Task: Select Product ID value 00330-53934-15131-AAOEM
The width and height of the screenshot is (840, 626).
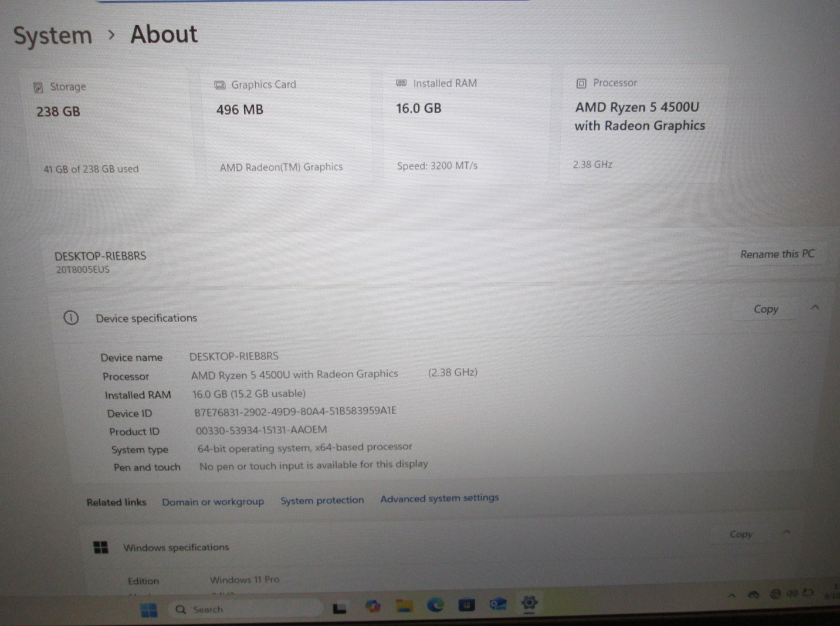Action: click(261, 430)
